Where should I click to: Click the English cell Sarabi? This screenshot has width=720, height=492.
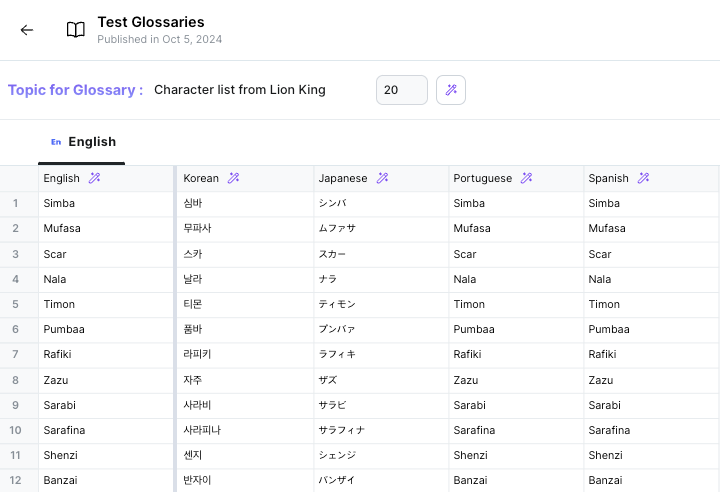106,405
